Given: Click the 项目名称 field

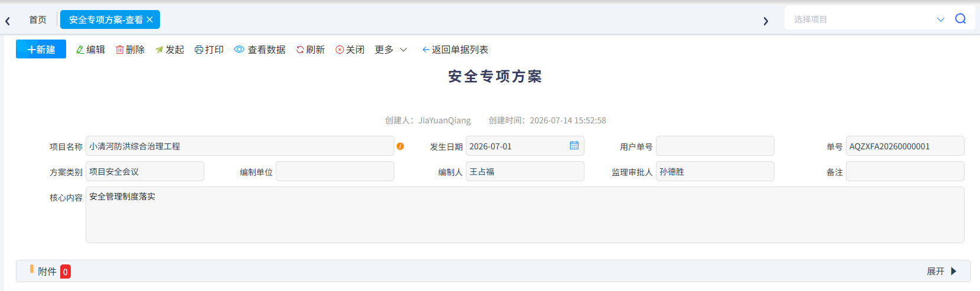Looking at the screenshot, I should [x=240, y=146].
